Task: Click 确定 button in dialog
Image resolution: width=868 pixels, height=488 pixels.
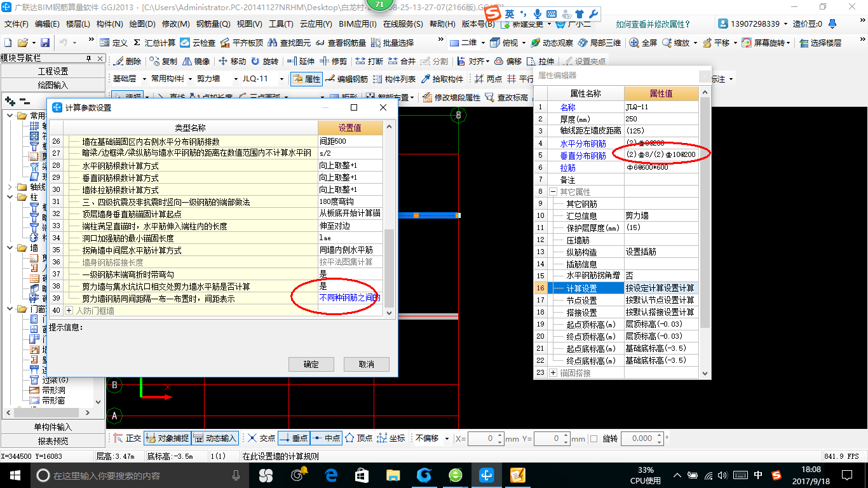Action: tap(311, 364)
